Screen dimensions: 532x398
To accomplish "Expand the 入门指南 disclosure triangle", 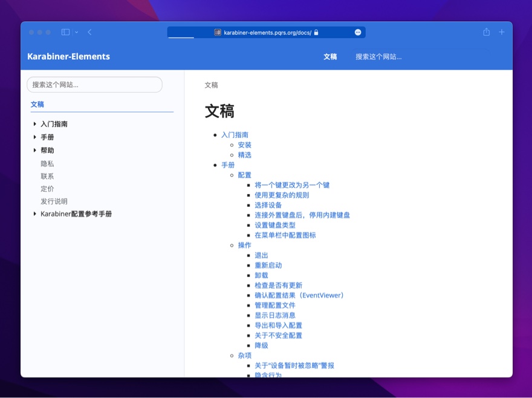I will 36,123.
